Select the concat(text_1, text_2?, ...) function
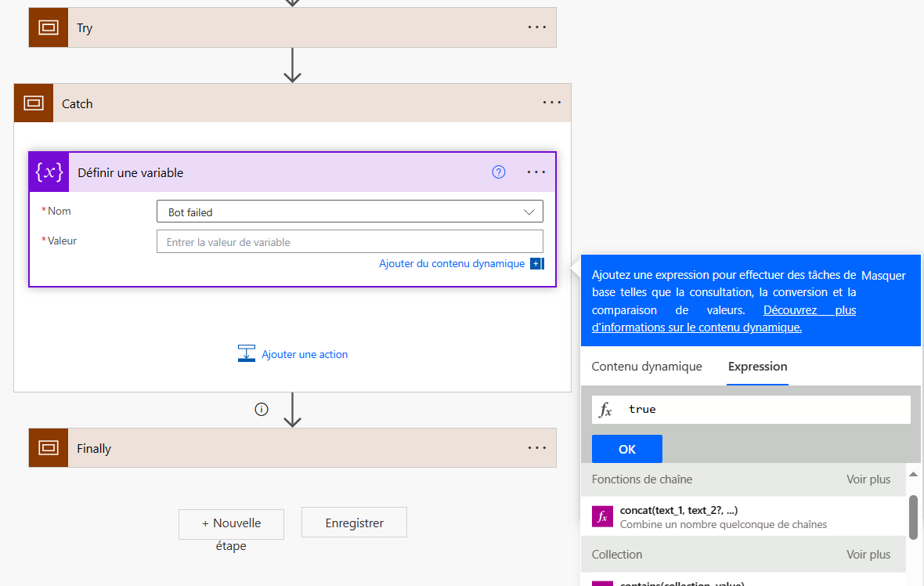The image size is (924, 586). coord(743,516)
